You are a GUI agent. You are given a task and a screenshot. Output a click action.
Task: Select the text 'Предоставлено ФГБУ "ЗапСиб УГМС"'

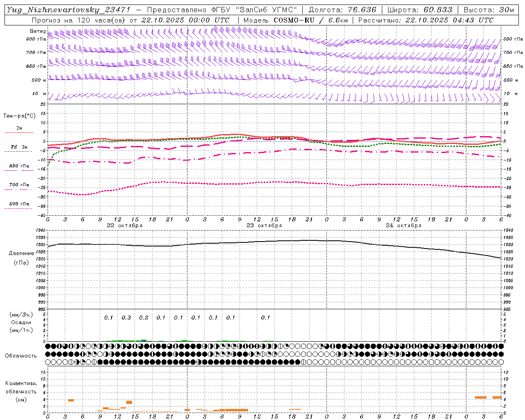(x=222, y=10)
